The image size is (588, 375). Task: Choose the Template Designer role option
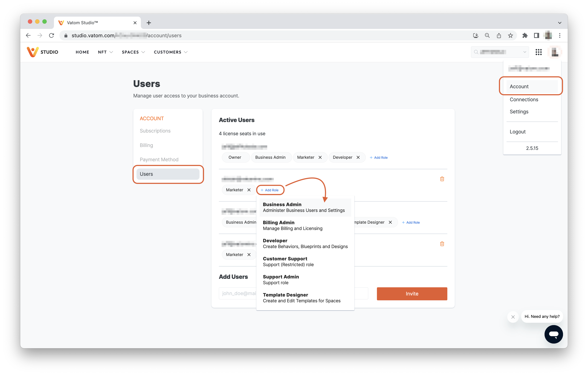pyautogui.click(x=305, y=298)
